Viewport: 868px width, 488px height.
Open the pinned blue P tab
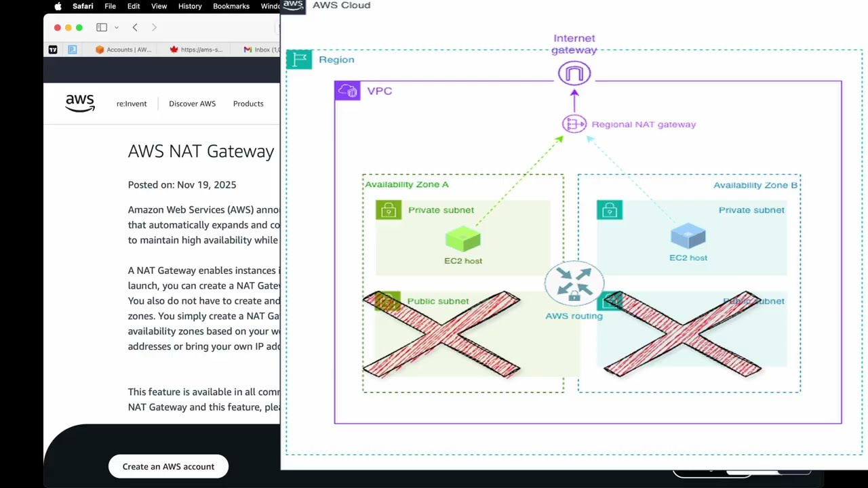(x=72, y=49)
